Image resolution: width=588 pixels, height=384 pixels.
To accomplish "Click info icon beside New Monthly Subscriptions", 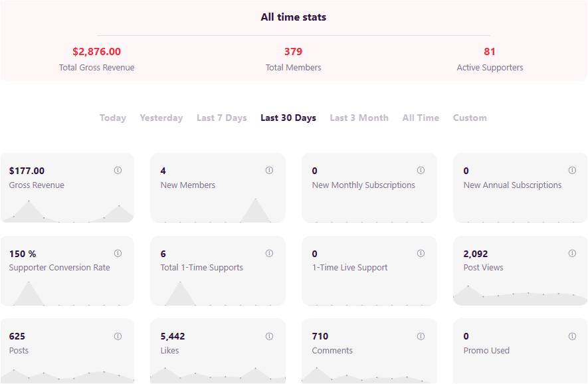I will [x=421, y=170].
